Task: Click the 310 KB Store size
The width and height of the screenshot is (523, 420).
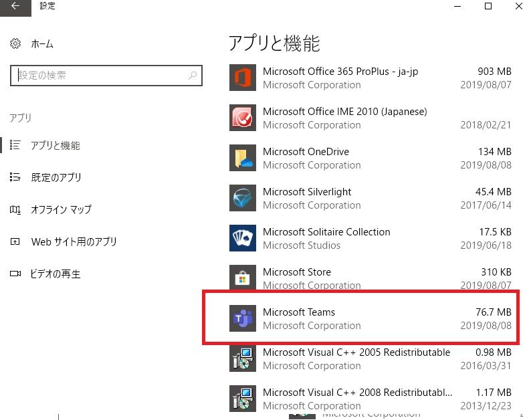Action: (496, 272)
